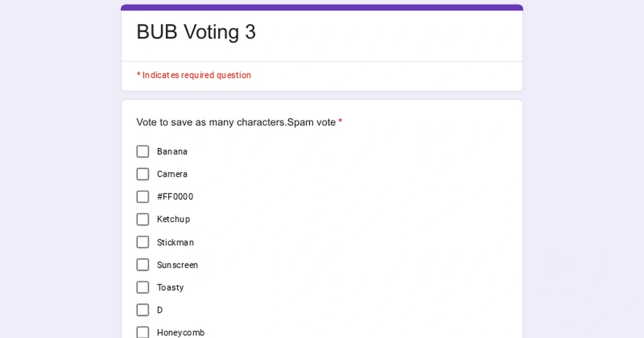Click the spam vote question text
Screen dimensions: 644x338
233,122
